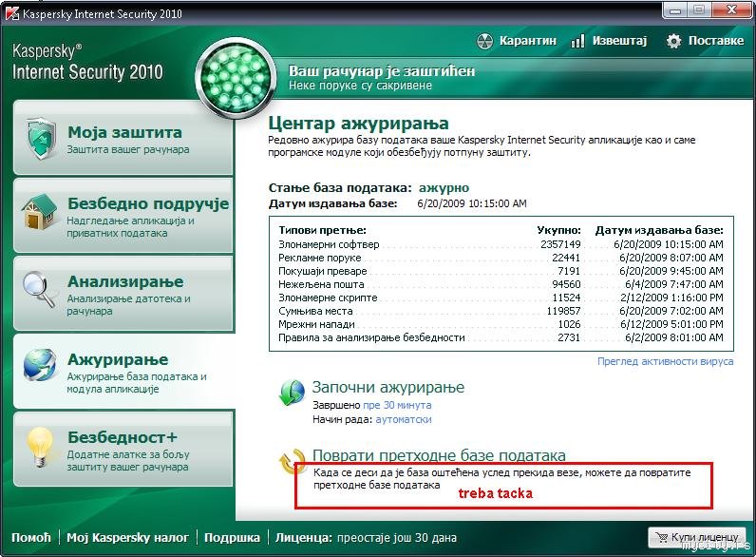This screenshot has width=756, height=557.
Task: Open the Безбедност+ section
Action: point(123,450)
